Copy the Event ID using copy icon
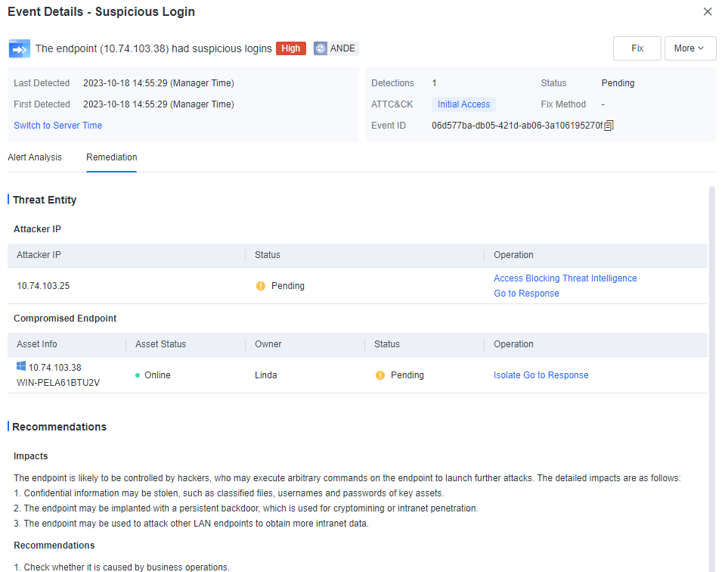 point(609,126)
